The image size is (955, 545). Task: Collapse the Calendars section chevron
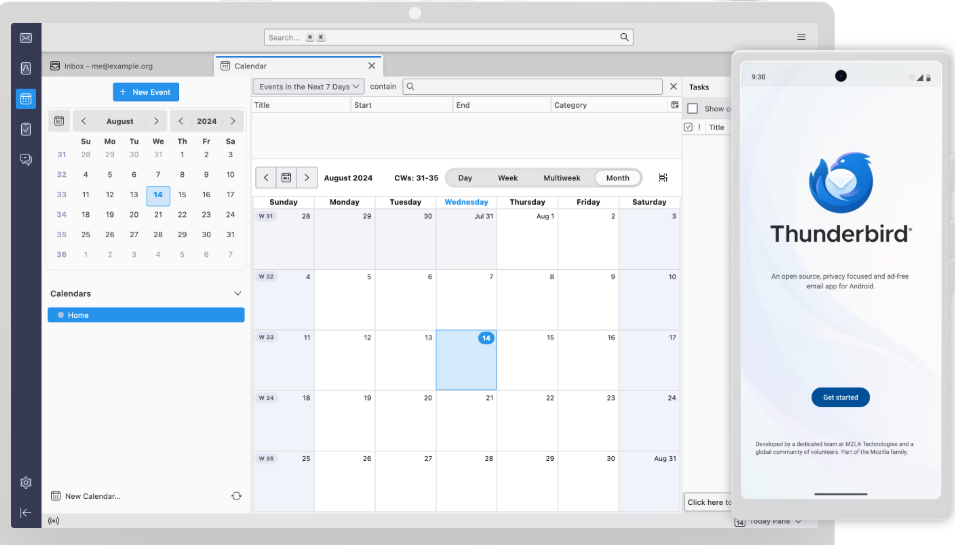[x=238, y=294]
